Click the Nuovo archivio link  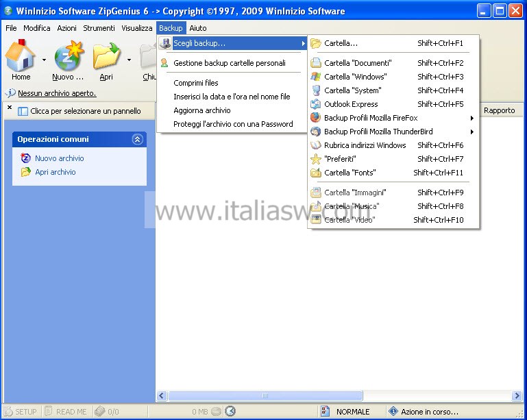(x=60, y=158)
